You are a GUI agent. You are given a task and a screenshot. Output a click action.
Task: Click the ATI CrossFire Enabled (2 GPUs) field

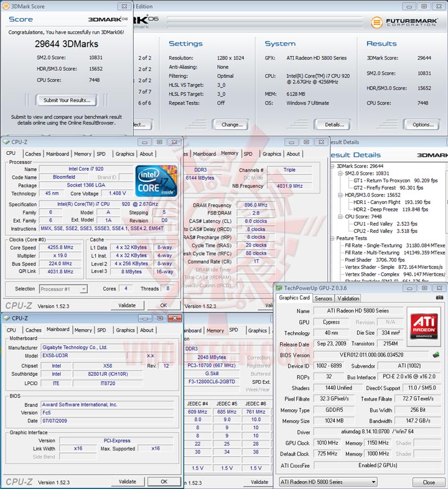pos(377,465)
